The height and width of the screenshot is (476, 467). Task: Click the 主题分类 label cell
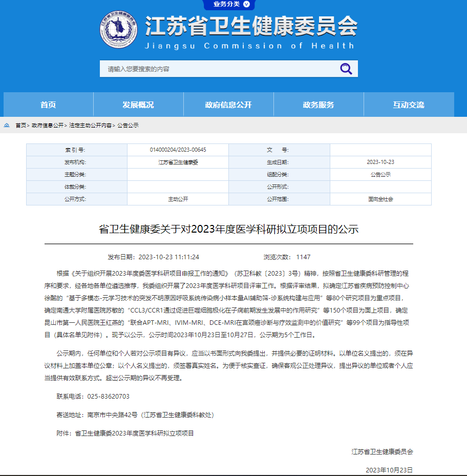[77, 175]
